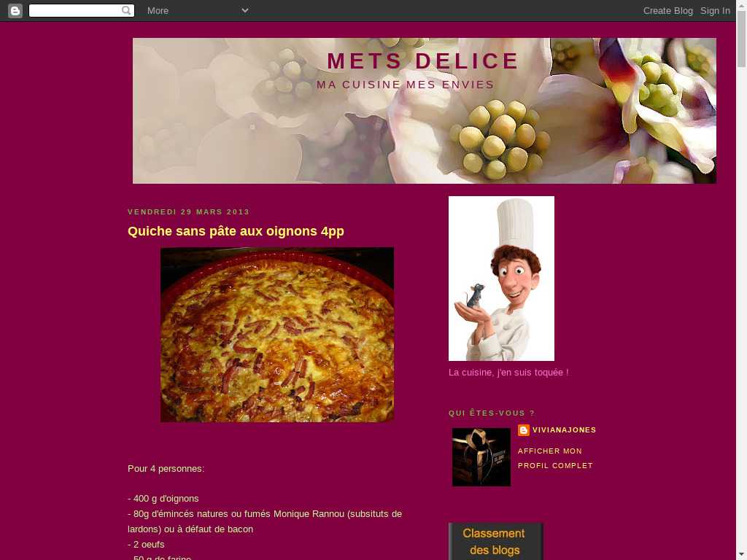747x560 pixels.
Task: Click the gift box profile picture
Action: tap(481, 457)
